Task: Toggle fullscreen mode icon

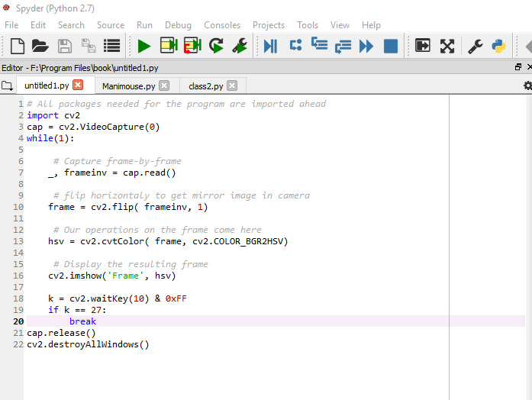Action: [x=447, y=46]
